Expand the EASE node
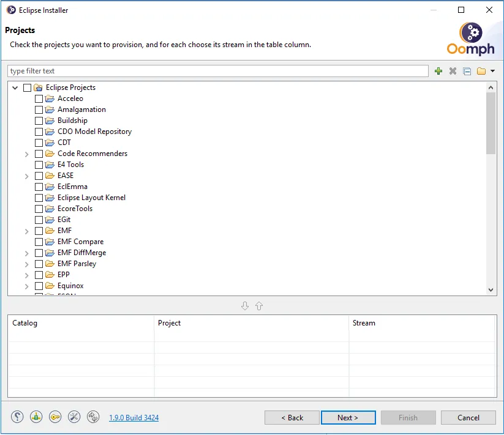 27,176
